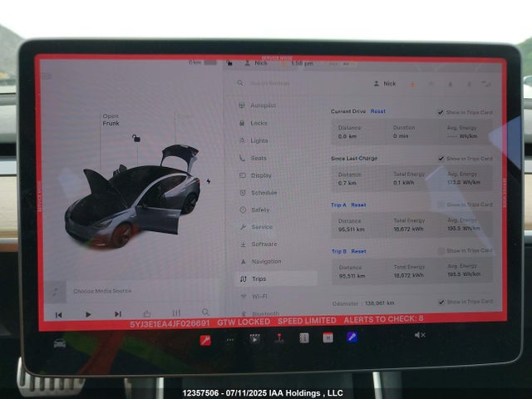Open the calendar app icon in dock
The height and width of the screenshot is (399, 532).
tap(328, 337)
